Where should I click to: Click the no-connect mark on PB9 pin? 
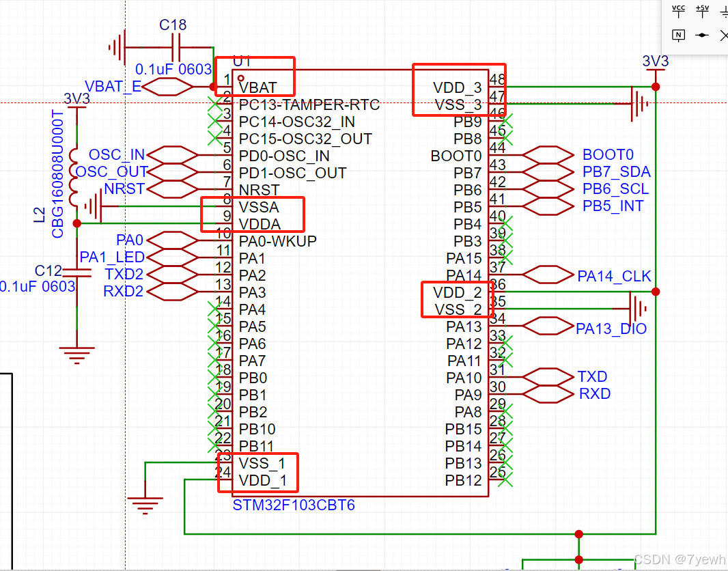(505, 121)
